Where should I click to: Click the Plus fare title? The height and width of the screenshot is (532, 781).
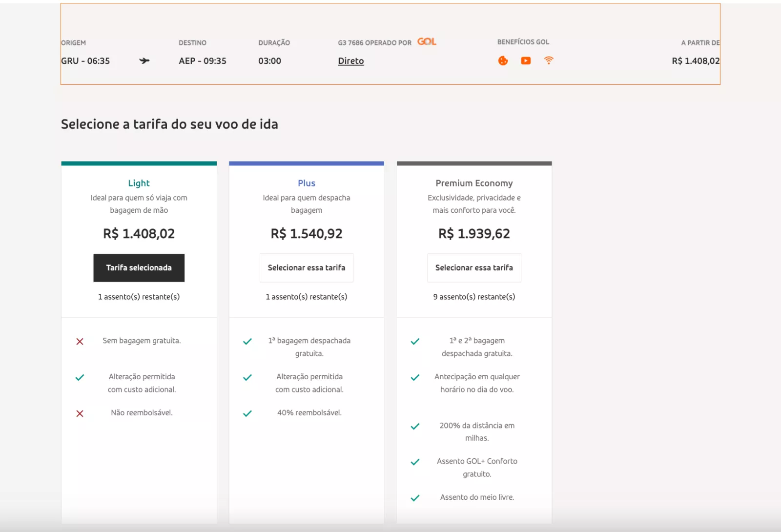307,183
